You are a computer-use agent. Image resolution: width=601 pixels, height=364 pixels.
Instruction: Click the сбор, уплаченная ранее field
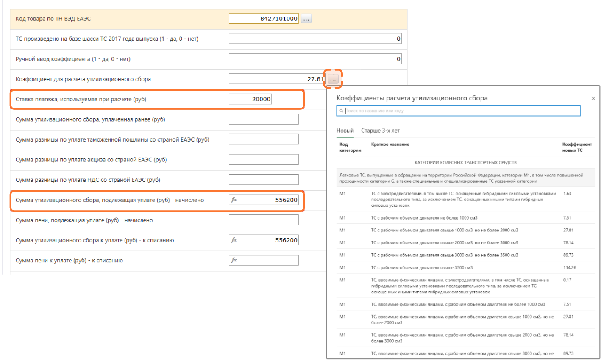coord(264,119)
